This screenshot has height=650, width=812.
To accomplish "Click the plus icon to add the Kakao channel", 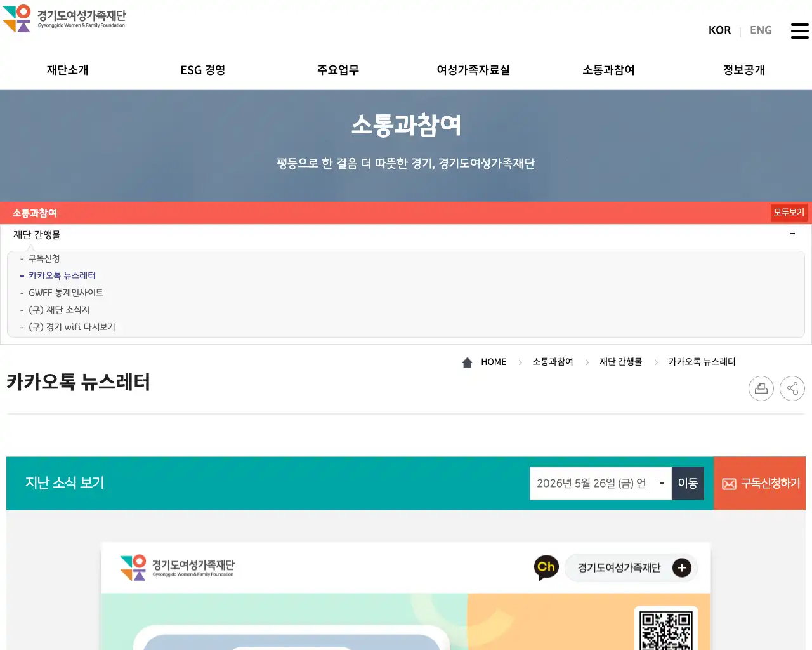I will point(682,567).
